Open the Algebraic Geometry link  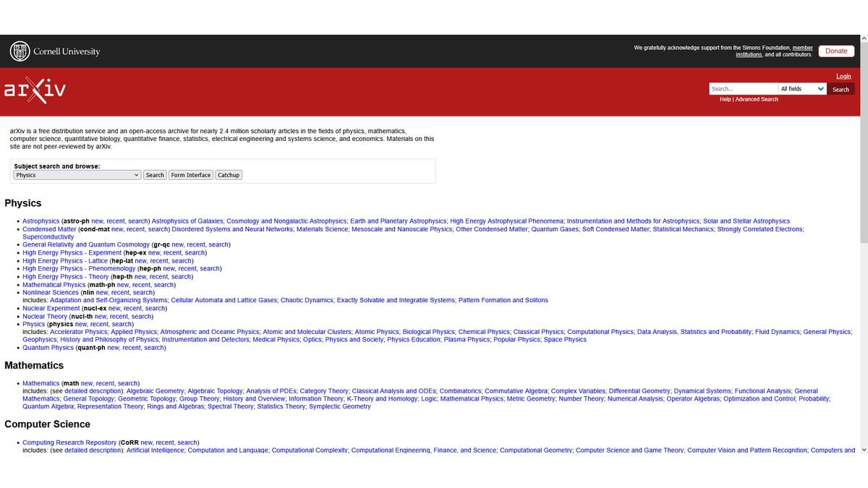156,391
